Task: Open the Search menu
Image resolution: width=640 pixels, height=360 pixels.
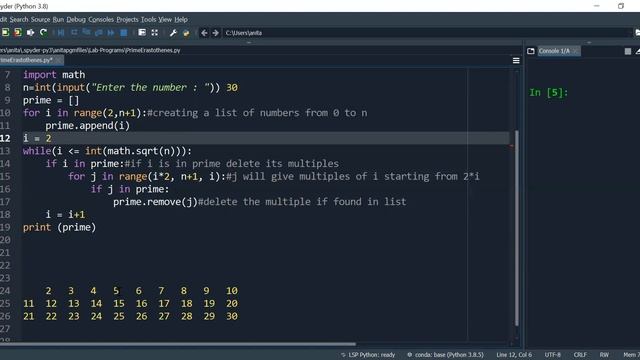Action: coord(19,19)
